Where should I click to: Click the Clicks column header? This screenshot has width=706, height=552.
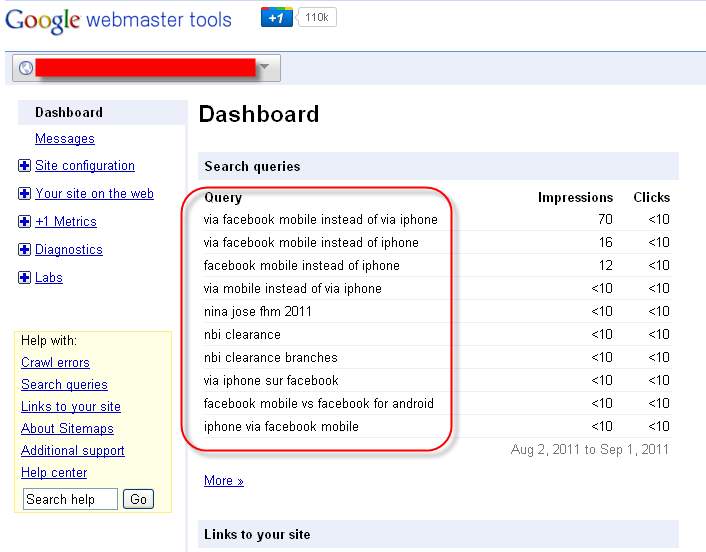tap(652, 197)
